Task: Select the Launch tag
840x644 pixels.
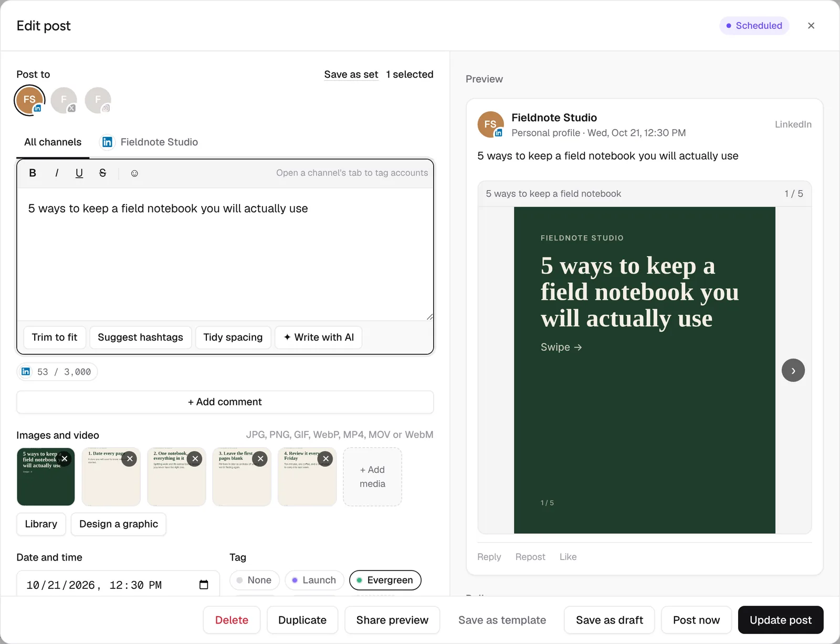Action: [x=314, y=580]
